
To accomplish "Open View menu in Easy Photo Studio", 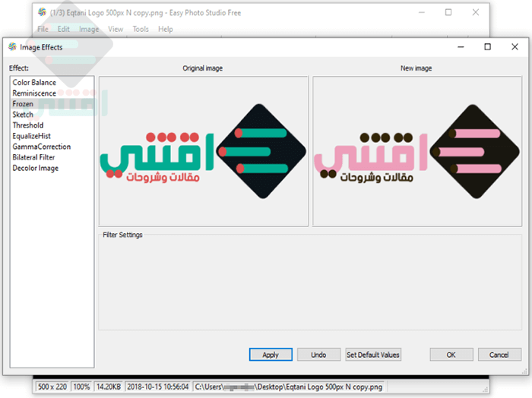I will tap(116, 29).
